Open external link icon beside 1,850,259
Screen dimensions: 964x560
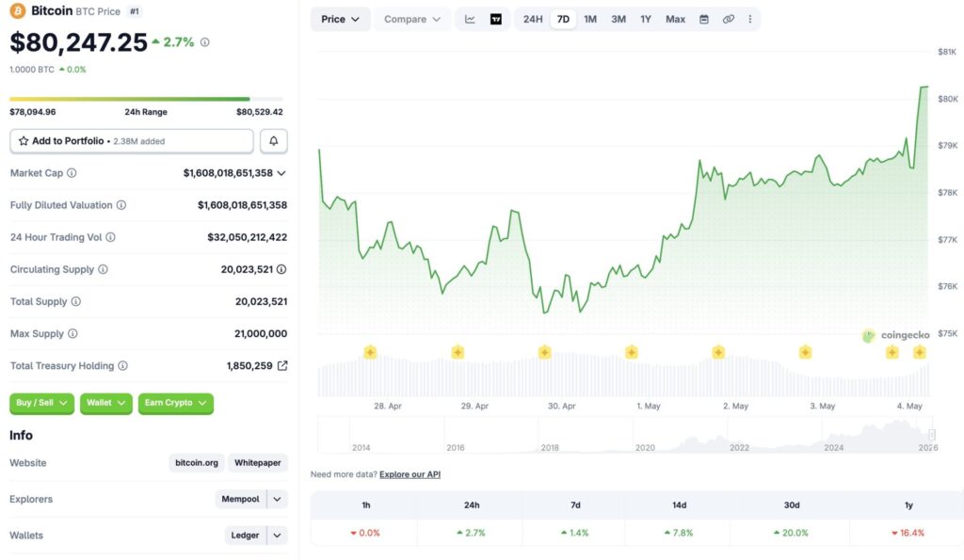point(282,365)
